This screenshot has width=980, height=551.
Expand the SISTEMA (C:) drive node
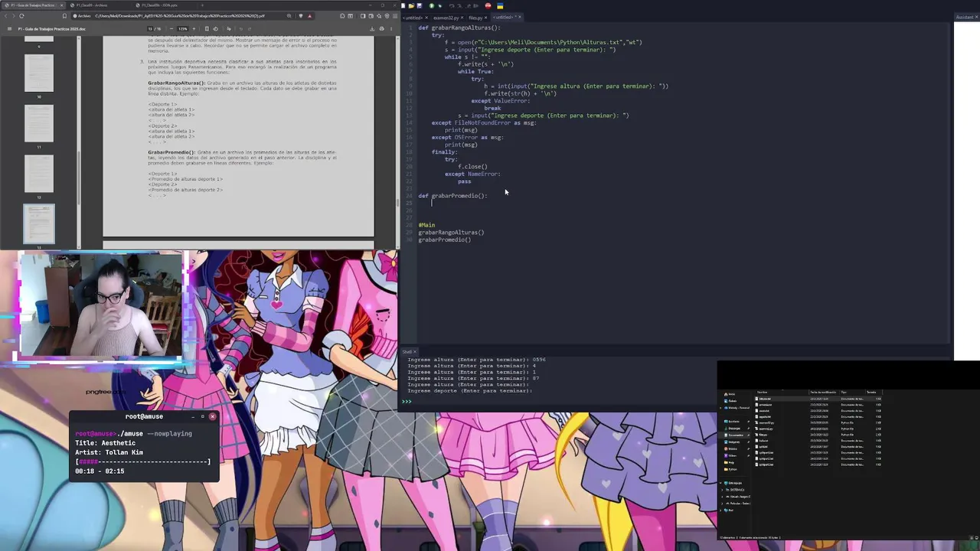tap(722, 490)
